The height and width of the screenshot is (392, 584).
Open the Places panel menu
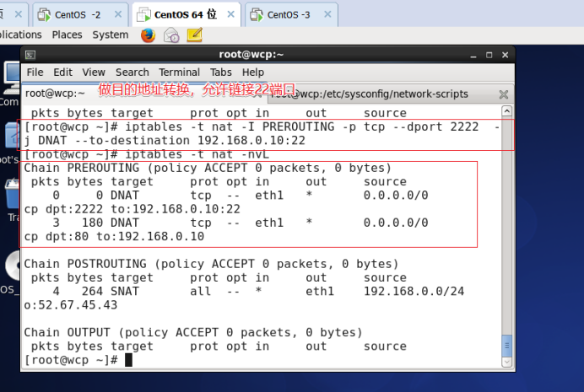point(67,35)
